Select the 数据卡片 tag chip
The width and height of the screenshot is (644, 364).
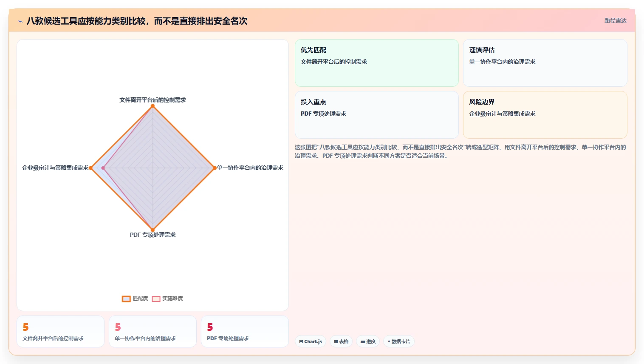click(x=399, y=341)
